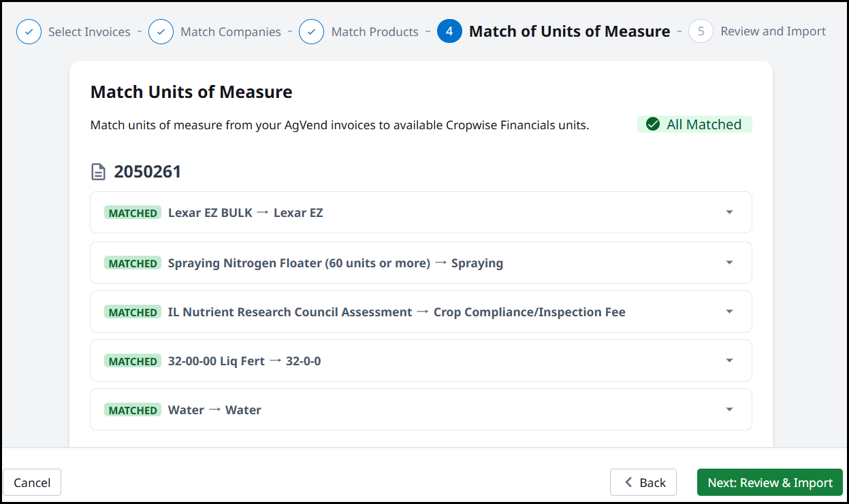Click the Match Companies step checkmark icon
Image resolution: width=849 pixels, height=504 pixels.
click(x=161, y=32)
